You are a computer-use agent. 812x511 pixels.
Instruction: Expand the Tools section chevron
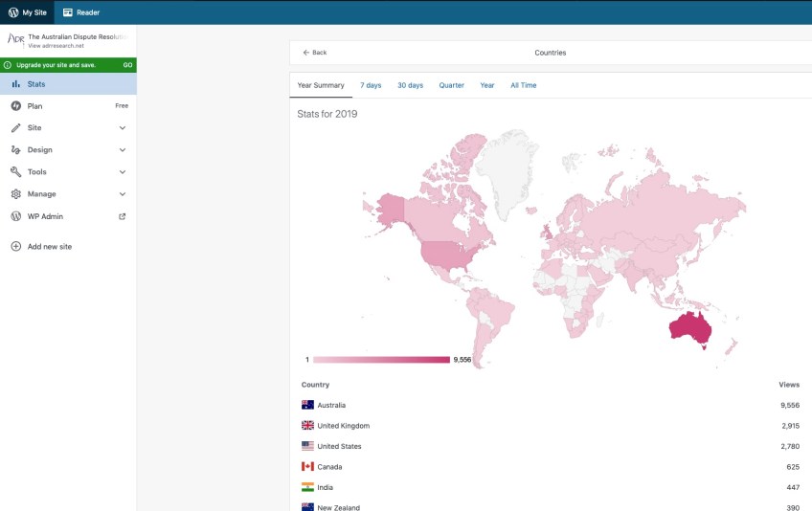122,172
